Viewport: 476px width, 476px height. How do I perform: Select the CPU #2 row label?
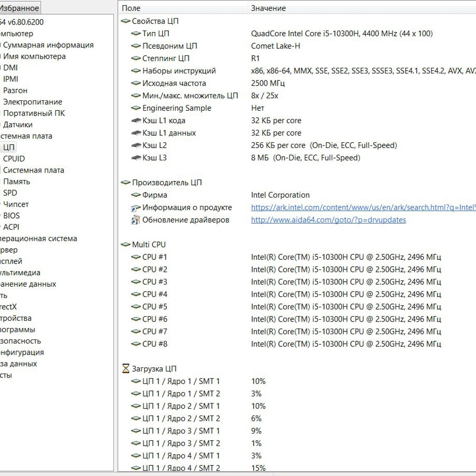coord(155,269)
